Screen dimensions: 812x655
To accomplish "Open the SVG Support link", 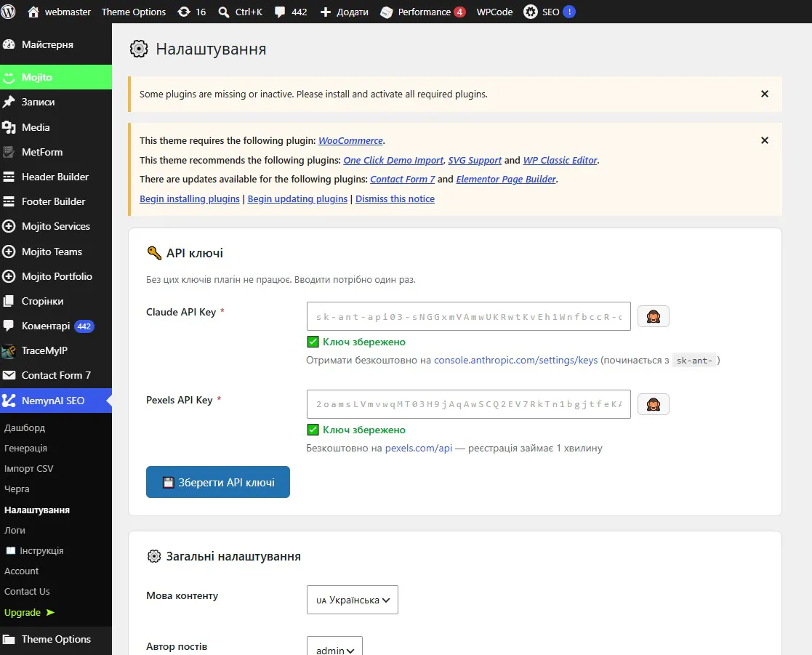I will coord(475,160).
